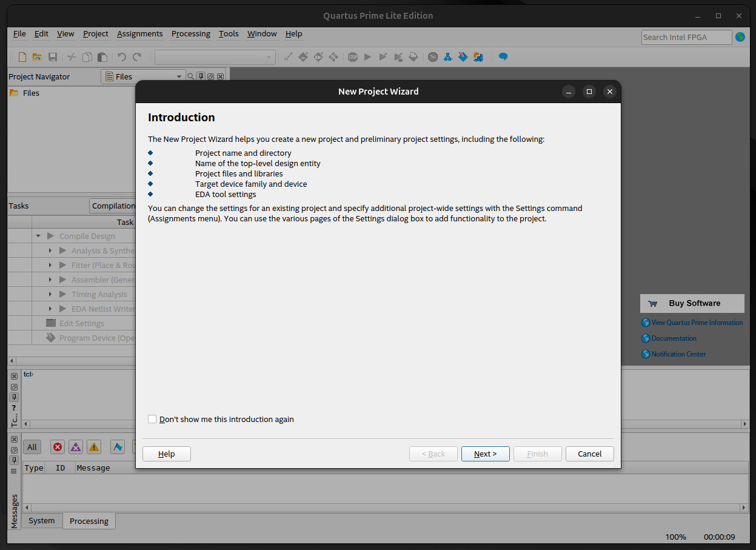Open the Documentation link
This screenshot has height=550, width=756.
(x=674, y=338)
